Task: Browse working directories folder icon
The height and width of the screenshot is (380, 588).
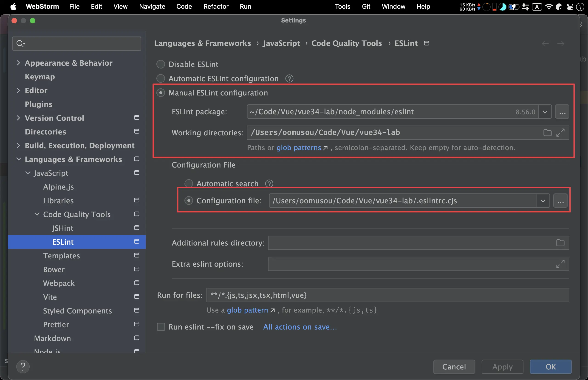Action: pos(547,133)
